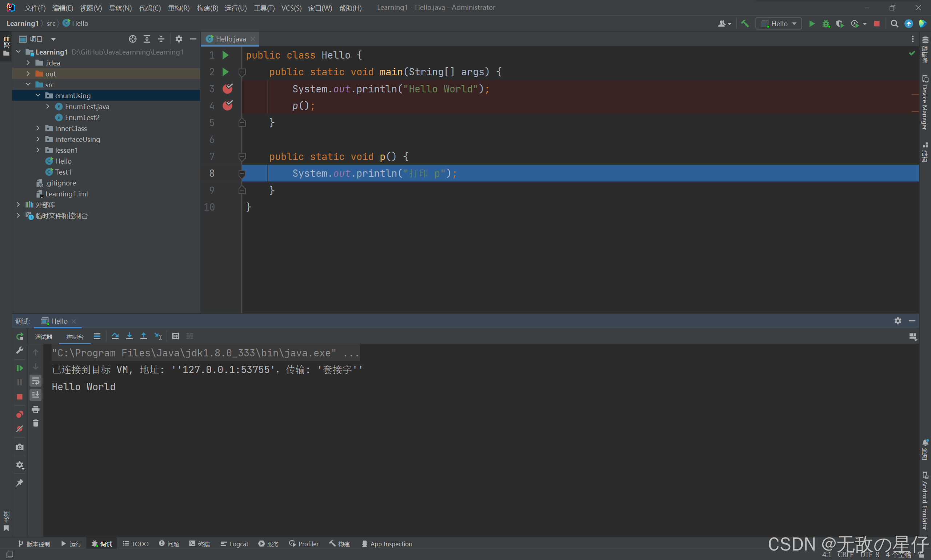Hide the project panel with minus icon
This screenshot has height=560, width=931.
point(193,39)
